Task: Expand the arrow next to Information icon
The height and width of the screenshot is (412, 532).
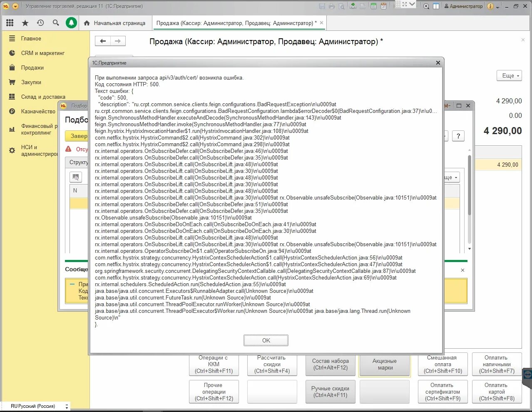Action: [x=497, y=7]
